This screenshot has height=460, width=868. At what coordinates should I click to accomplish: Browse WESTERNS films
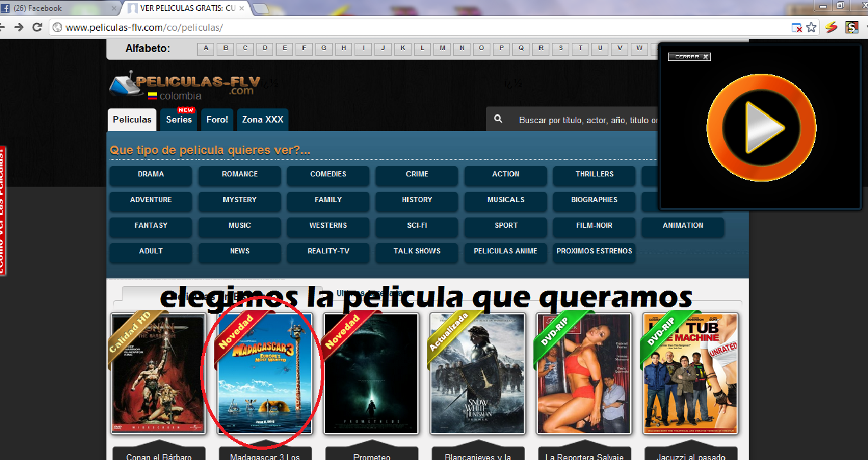click(x=328, y=226)
